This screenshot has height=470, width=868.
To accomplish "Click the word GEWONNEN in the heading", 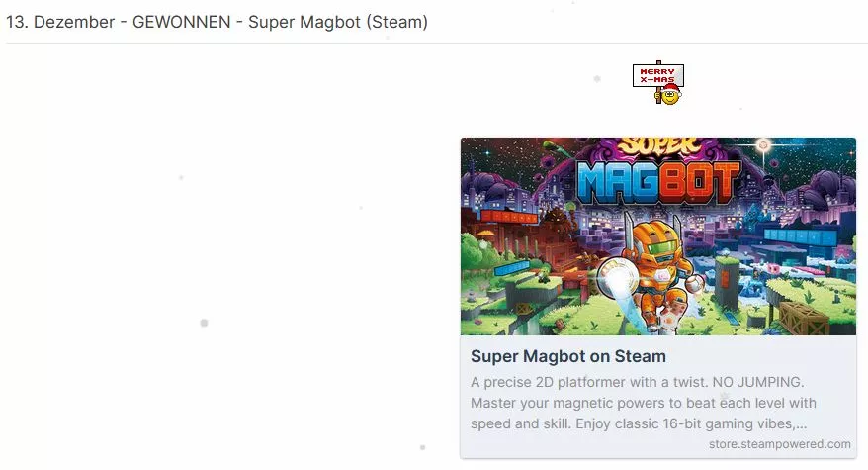I will 181,22.
